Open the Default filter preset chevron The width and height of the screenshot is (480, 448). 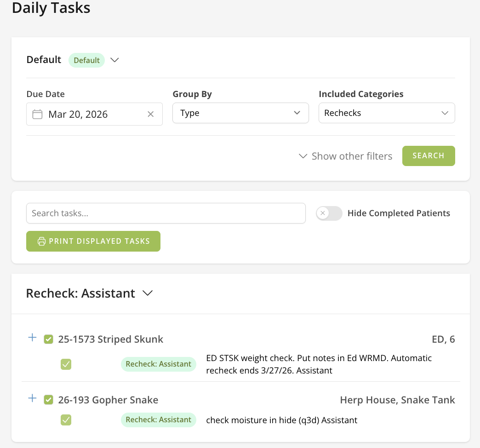tap(115, 60)
